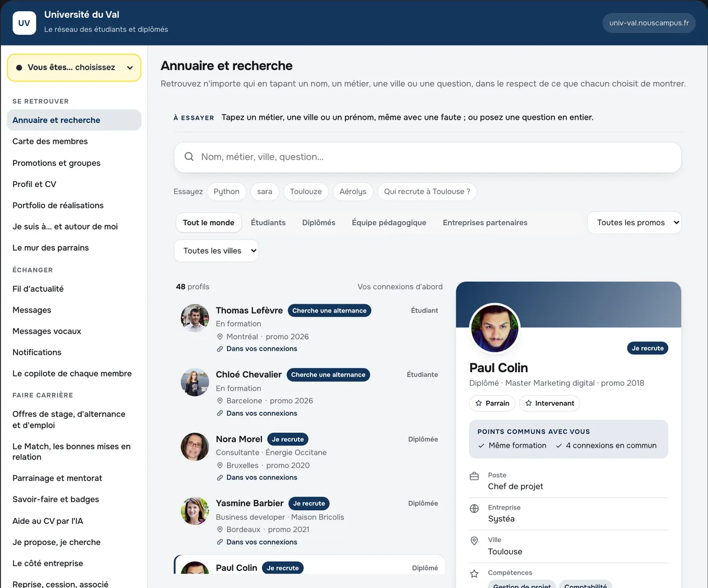This screenshot has height=588, width=708.
Task: Click Chloé Chevalier's avatar photo
Action: (195, 382)
